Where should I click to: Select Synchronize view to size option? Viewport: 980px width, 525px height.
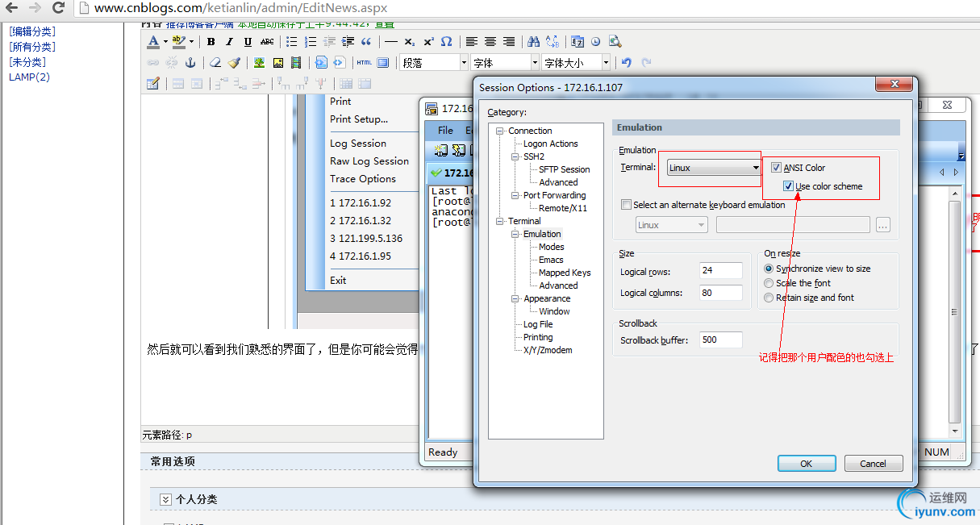click(x=769, y=269)
